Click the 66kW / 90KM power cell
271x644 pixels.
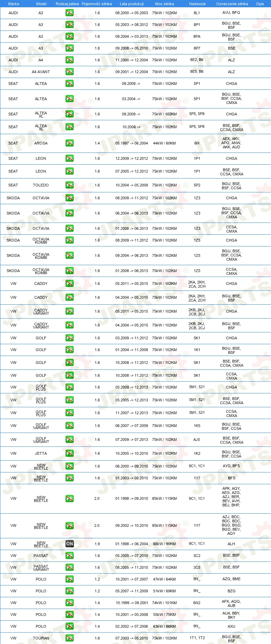point(164,544)
